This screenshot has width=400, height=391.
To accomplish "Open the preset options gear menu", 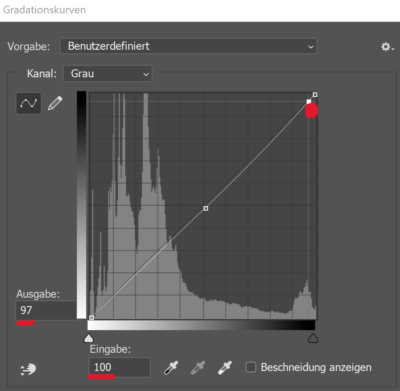I will 387,47.
